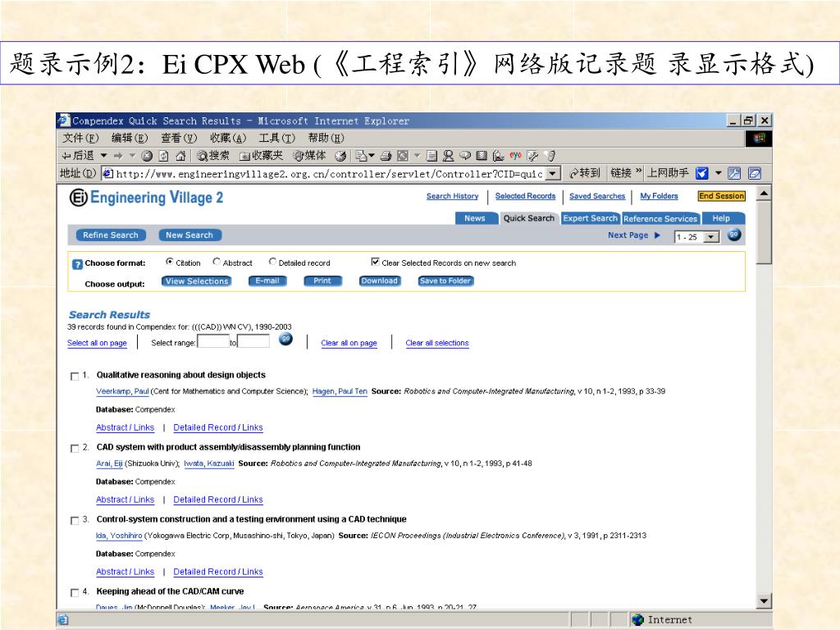This screenshot has height=630, width=840.
Task: Open the Back history dropdown arrow
Action: pos(104,156)
